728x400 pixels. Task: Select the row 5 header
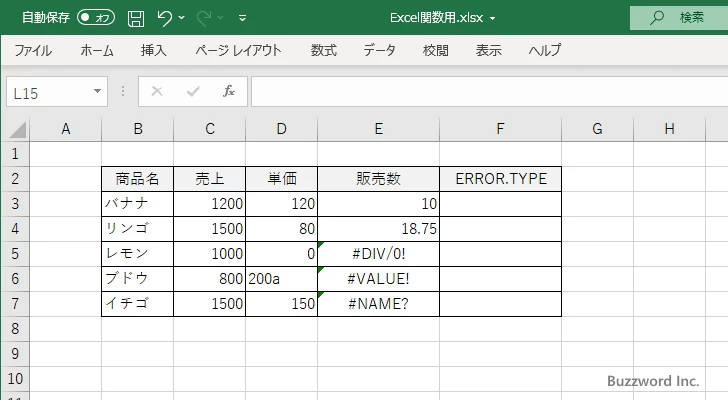pyautogui.click(x=14, y=254)
